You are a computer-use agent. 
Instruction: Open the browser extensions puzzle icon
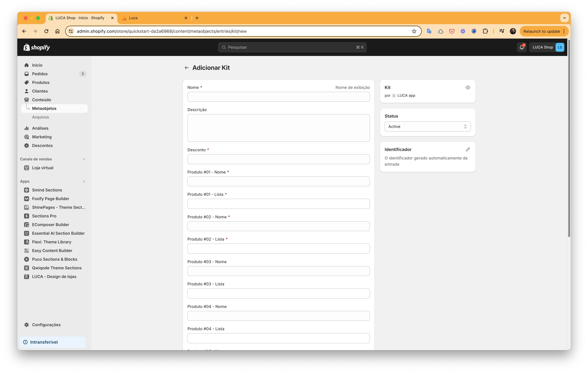coord(485,31)
